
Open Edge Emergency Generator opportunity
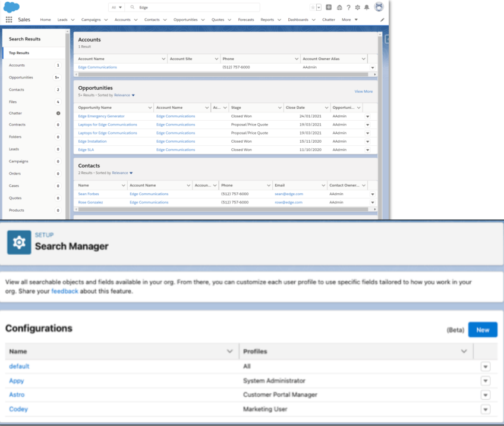click(x=101, y=116)
